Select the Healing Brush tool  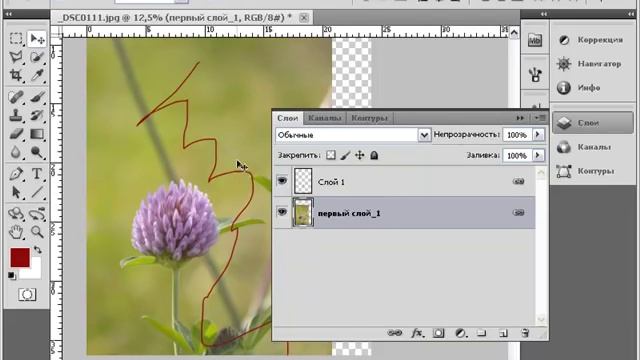point(16,97)
